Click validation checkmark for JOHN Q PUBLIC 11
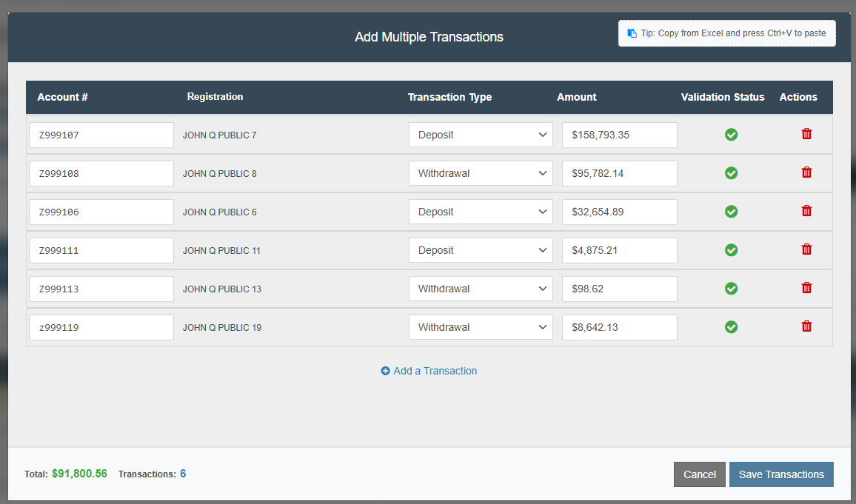Image resolution: width=856 pixels, height=504 pixels. pos(731,250)
